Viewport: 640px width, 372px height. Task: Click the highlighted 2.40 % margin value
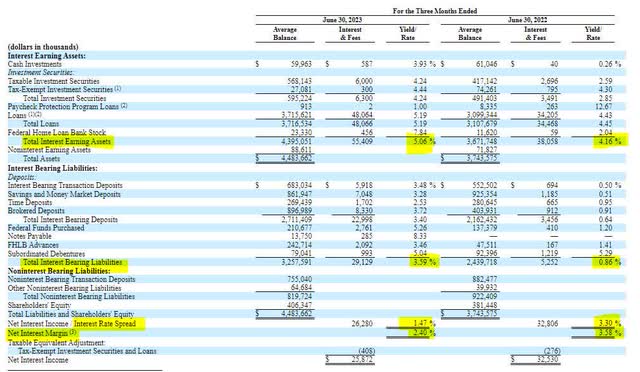pos(424,333)
